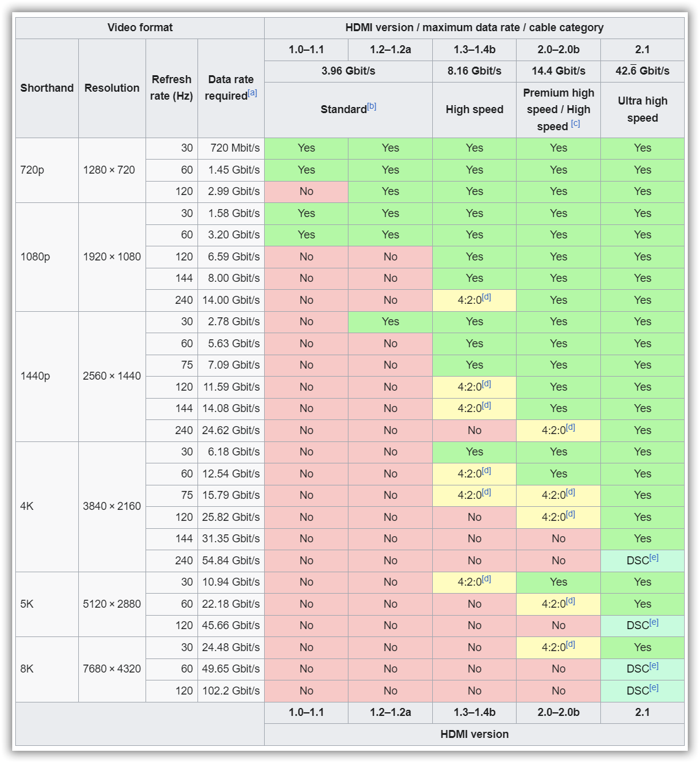Open footnote [d] in 5K 30 Hz row
This screenshot has width=700, height=763.
[487, 579]
